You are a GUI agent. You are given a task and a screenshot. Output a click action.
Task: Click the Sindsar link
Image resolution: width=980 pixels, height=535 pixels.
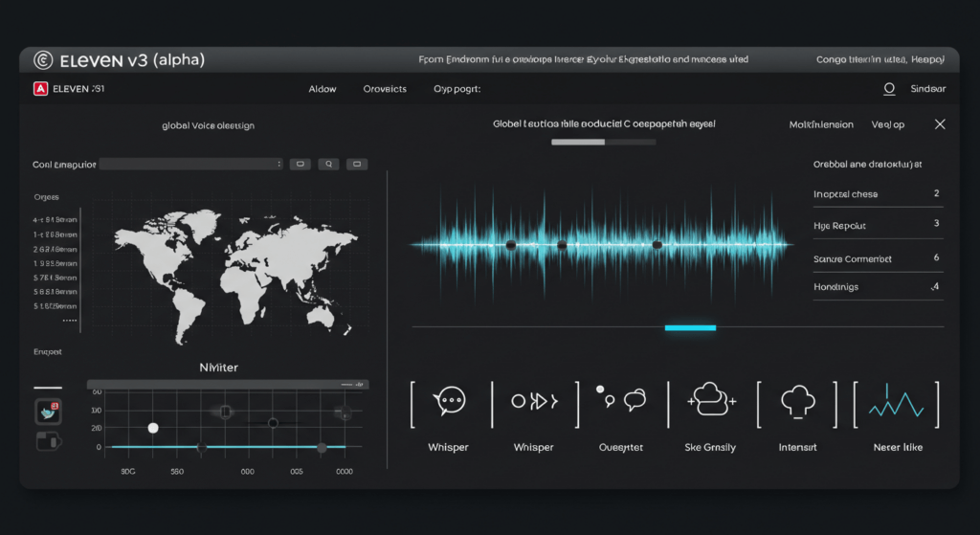(928, 89)
